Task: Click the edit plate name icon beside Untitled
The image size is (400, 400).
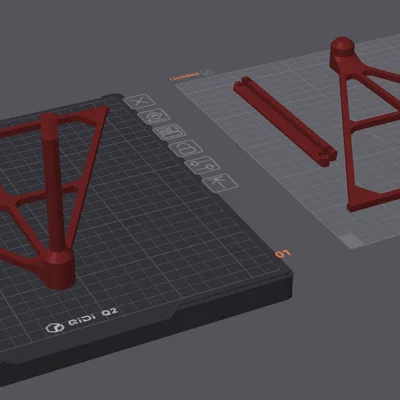Action: [207, 72]
